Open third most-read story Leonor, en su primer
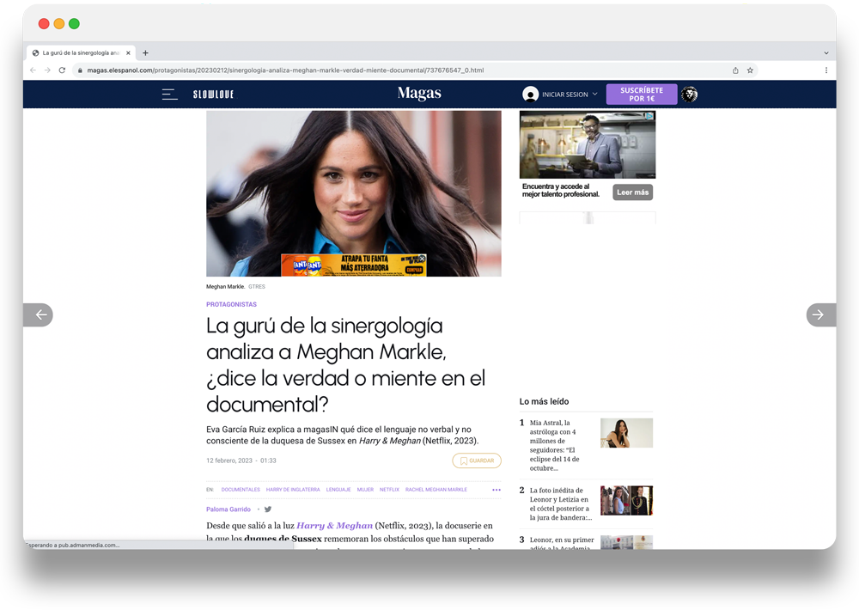Viewport: 859px width, 616px height. pyautogui.click(x=562, y=543)
